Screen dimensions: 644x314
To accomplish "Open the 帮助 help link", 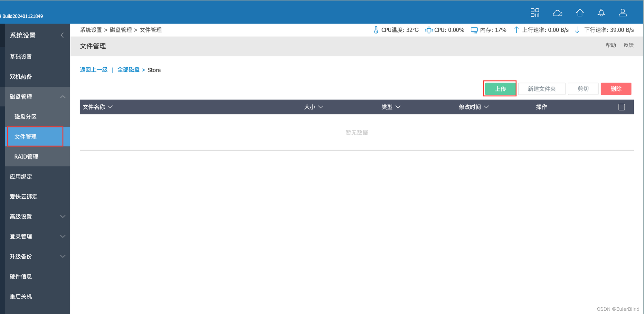I will (x=611, y=45).
